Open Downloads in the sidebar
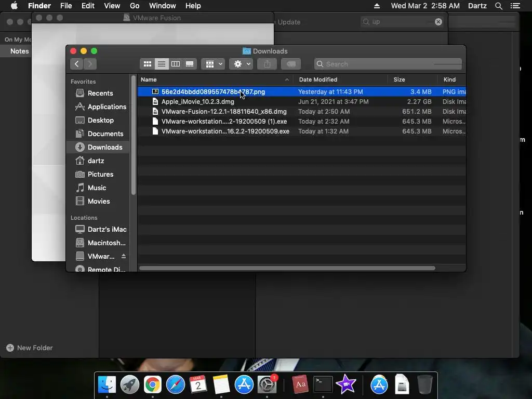 (x=98, y=147)
